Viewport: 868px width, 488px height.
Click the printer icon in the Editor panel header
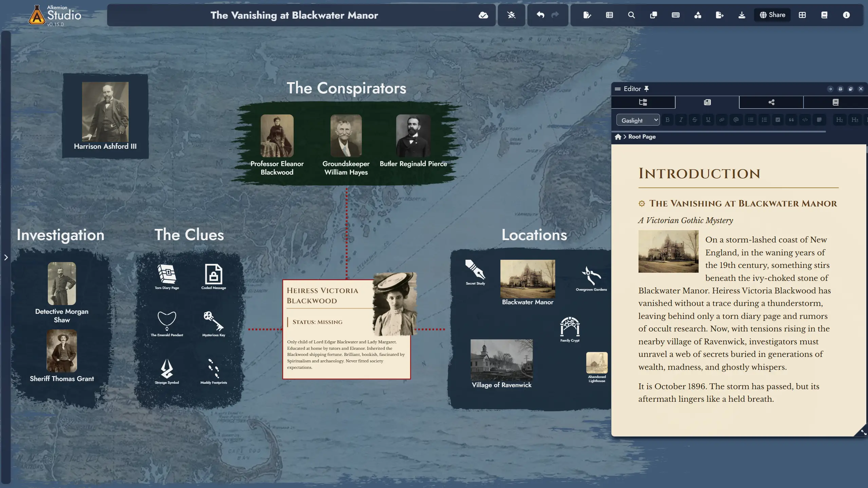point(840,89)
